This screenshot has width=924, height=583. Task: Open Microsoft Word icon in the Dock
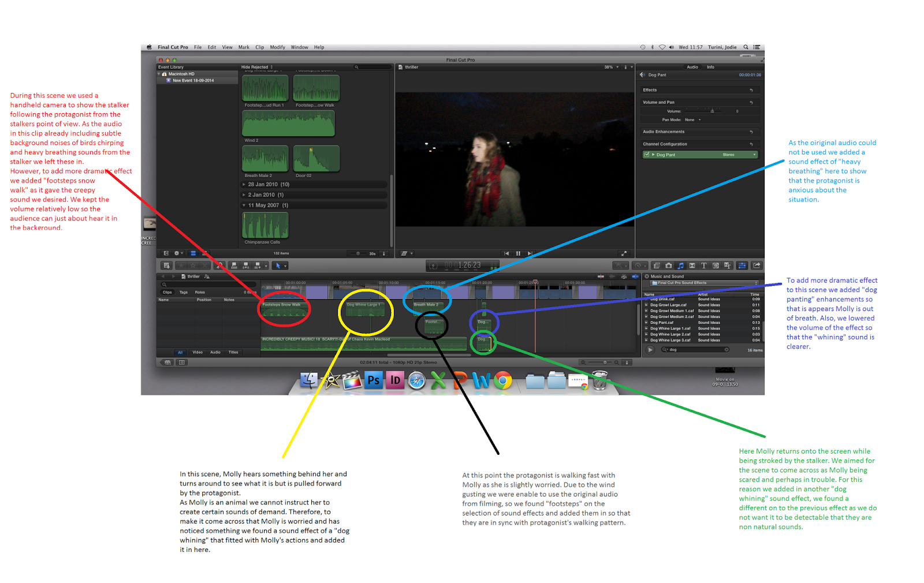(x=481, y=380)
